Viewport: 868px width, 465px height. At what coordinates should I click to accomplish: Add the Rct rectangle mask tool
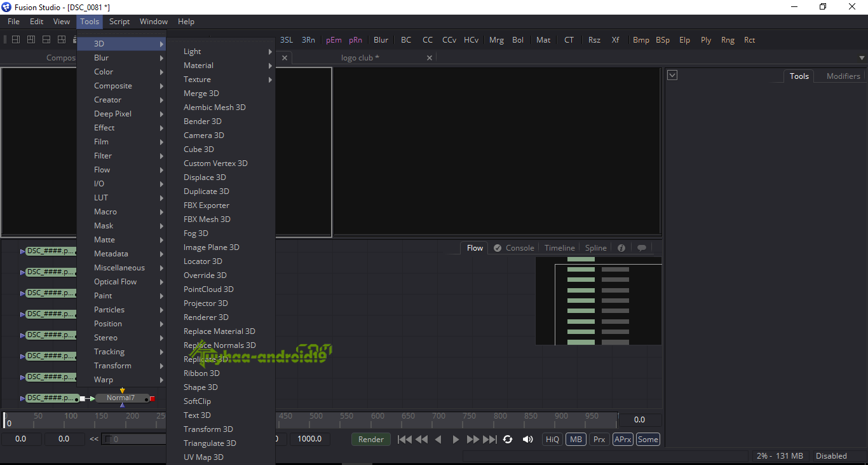click(750, 39)
